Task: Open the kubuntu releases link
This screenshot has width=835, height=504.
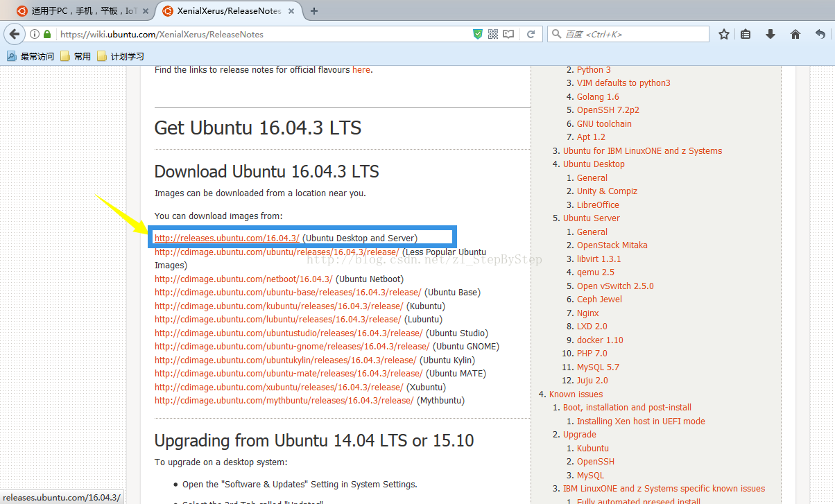Action: click(279, 306)
